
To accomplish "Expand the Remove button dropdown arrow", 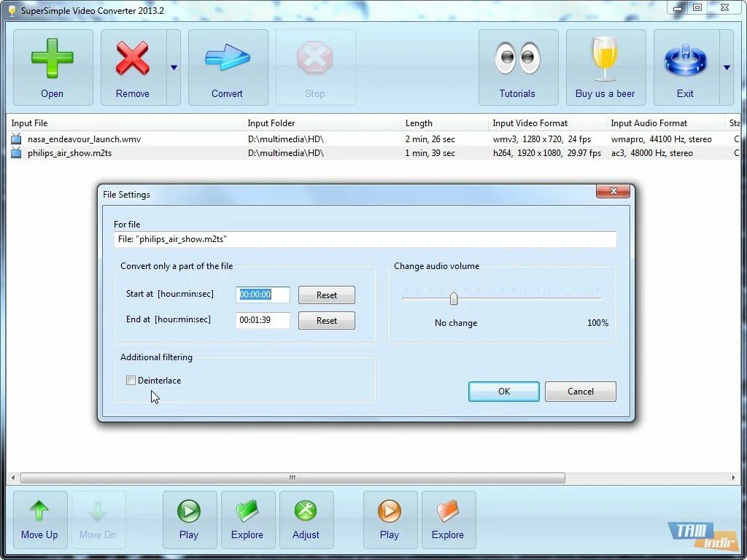I will [x=174, y=67].
